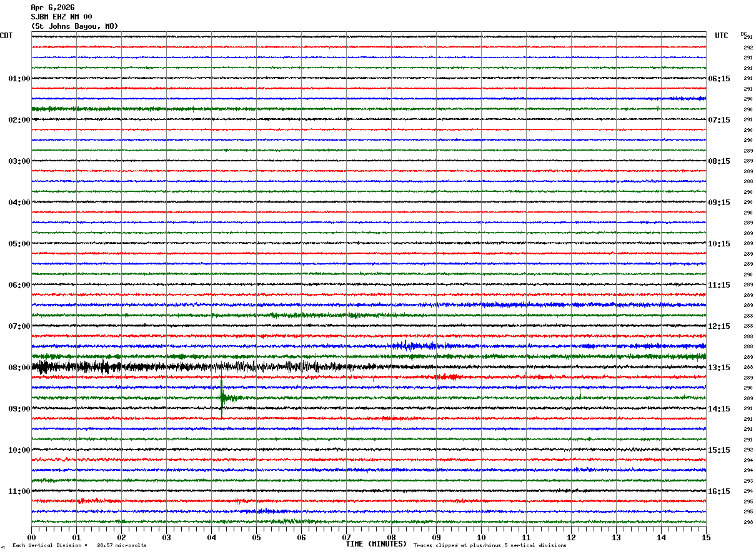Click the location label "(St Johns Bayou, MO)"
Screen dimensions: 756x554
click(74, 26)
